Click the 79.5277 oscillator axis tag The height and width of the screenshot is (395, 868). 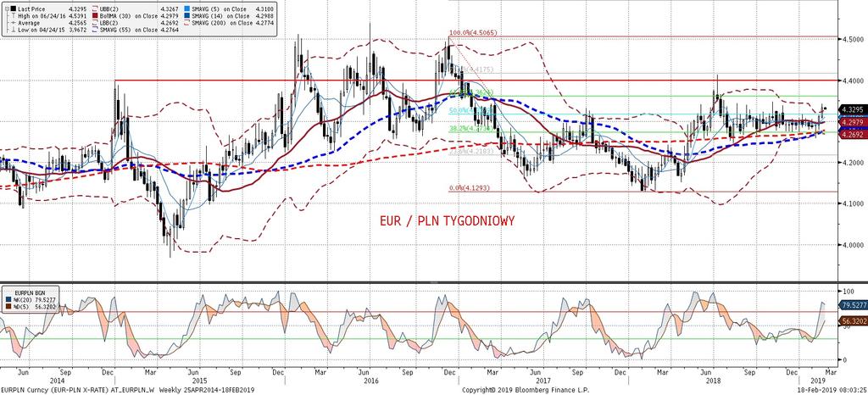pyautogui.click(x=852, y=305)
